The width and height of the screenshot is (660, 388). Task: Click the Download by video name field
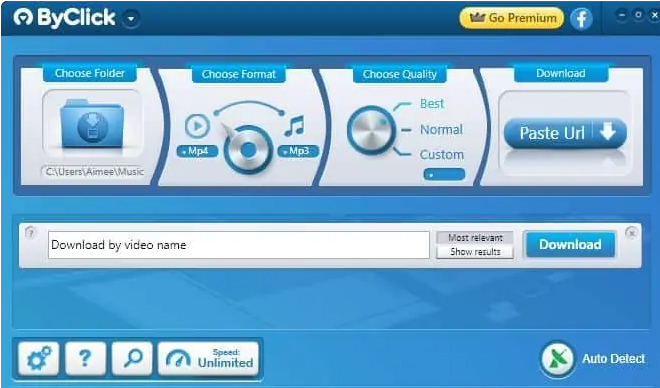pyautogui.click(x=239, y=245)
